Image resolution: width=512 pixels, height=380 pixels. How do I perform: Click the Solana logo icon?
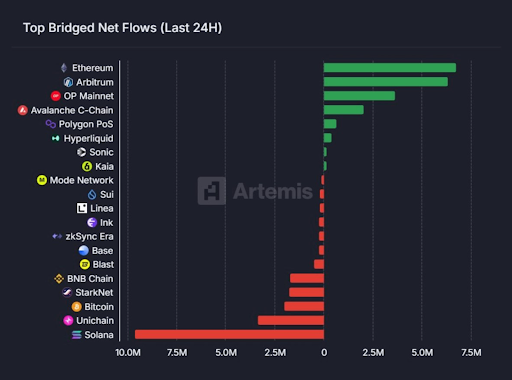tap(77, 335)
